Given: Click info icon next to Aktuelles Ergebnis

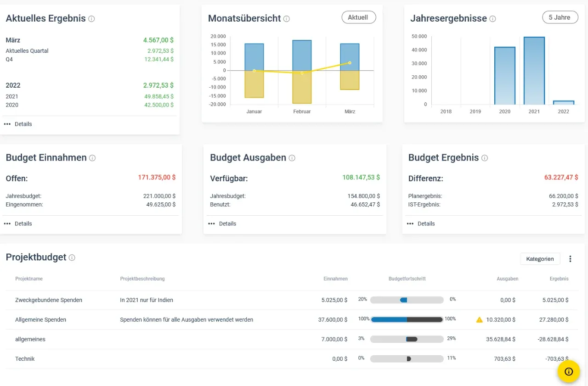Looking at the screenshot, I should [x=91, y=19].
